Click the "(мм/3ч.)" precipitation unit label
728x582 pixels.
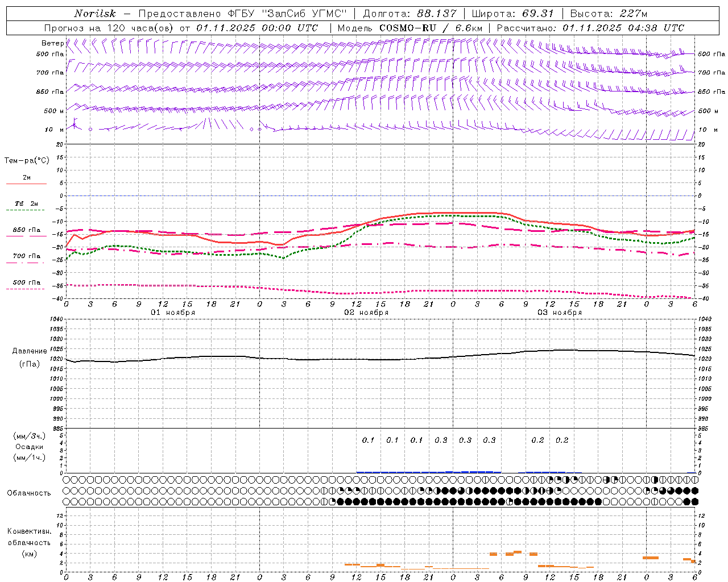tap(30, 436)
